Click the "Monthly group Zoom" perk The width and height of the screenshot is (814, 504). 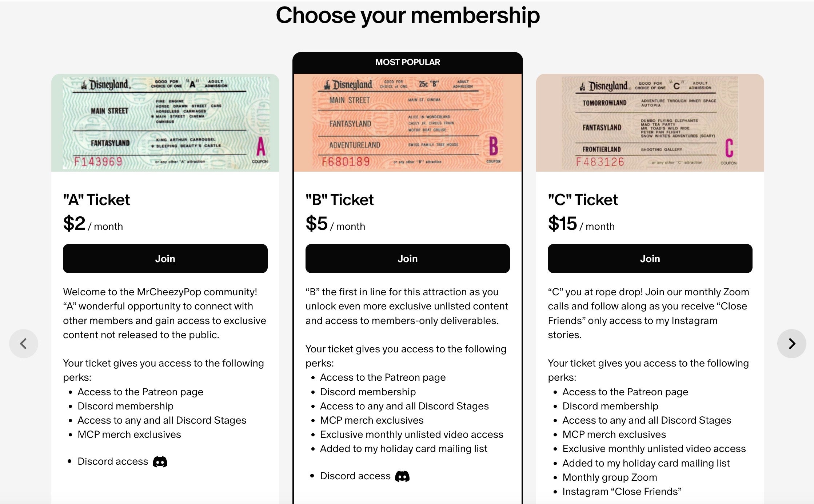point(615,477)
